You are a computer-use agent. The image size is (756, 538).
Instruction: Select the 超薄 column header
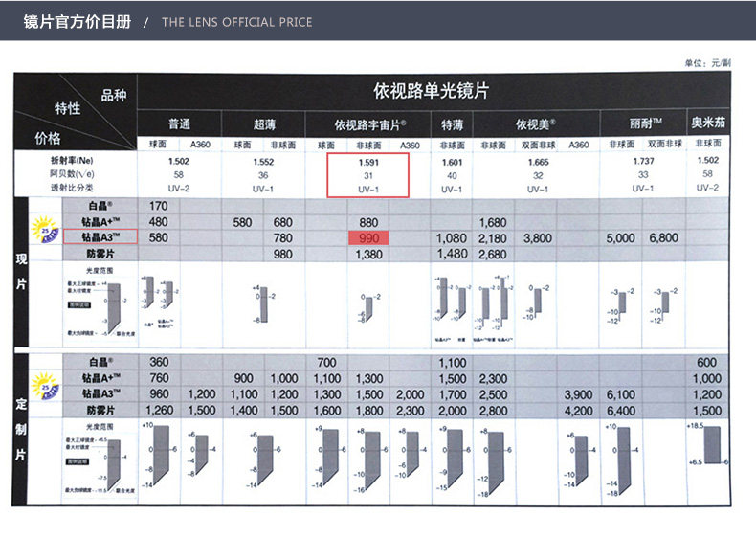pos(264,125)
